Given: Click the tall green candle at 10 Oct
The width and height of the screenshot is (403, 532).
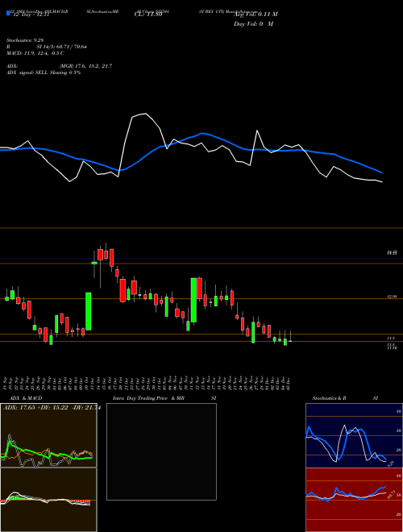Looking at the screenshot, I should coord(88,311).
